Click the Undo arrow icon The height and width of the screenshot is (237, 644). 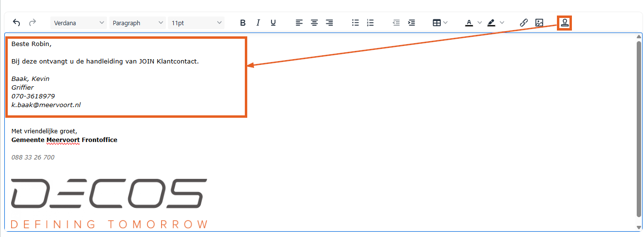(x=16, y=23)
